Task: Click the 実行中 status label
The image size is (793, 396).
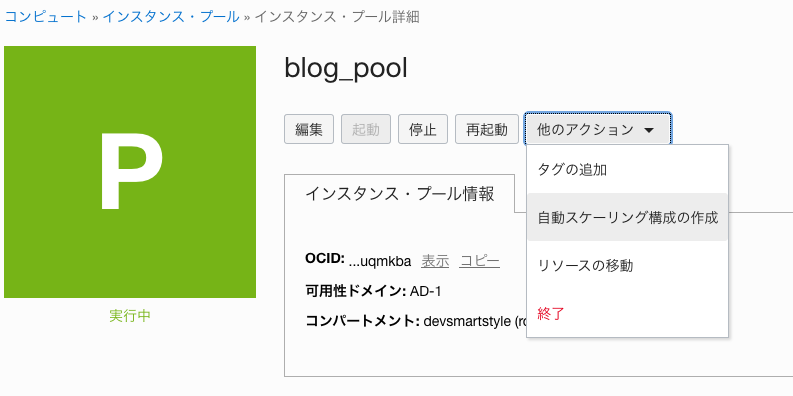Action: click(x=130, y=316)
